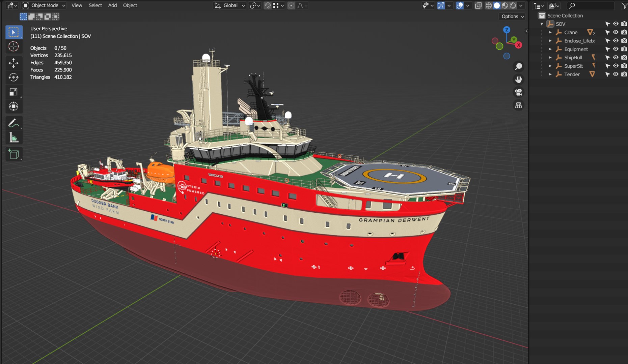The image size is (628, 364).
Task: Open the shading options dropdown
Action: 521,6
